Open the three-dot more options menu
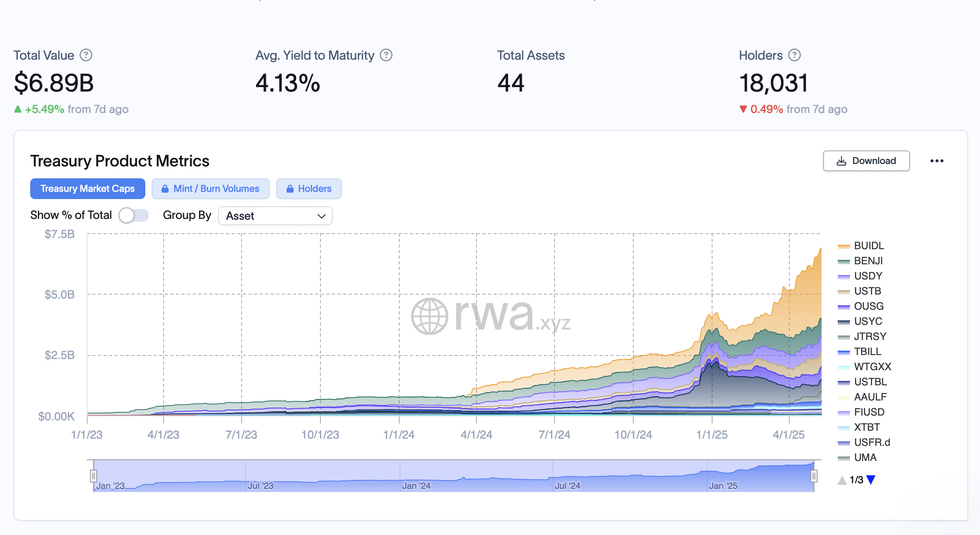Viewport: 980px width, 535px height. 937,161
